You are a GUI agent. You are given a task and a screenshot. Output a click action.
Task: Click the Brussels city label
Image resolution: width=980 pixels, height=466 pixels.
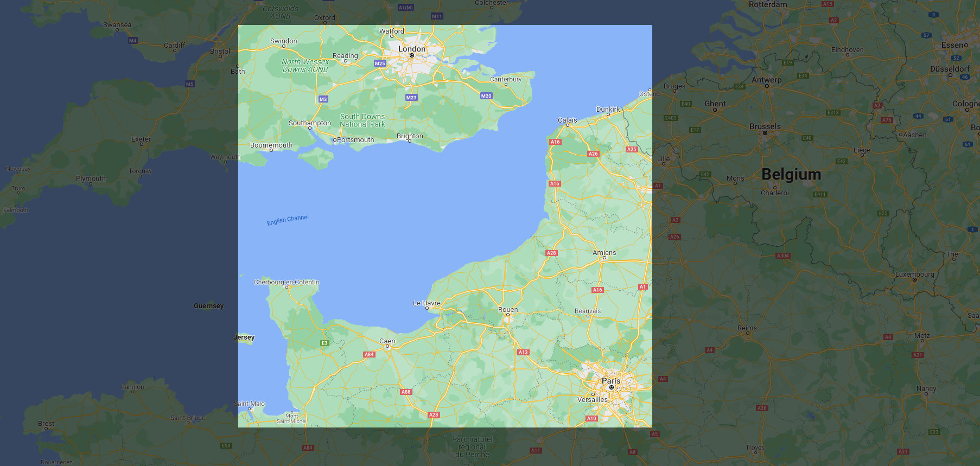click(765, 126)
